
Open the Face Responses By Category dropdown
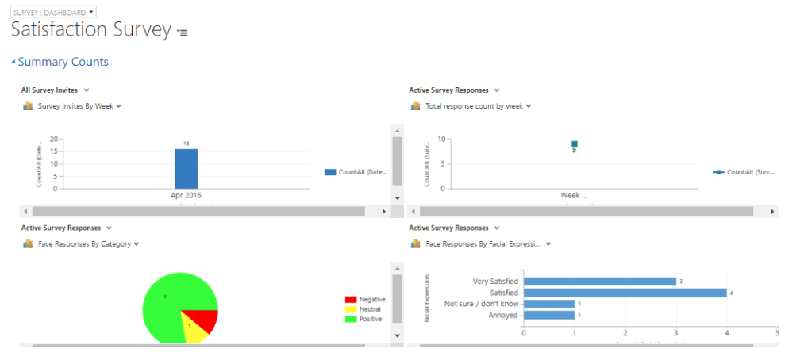(136, 244)
